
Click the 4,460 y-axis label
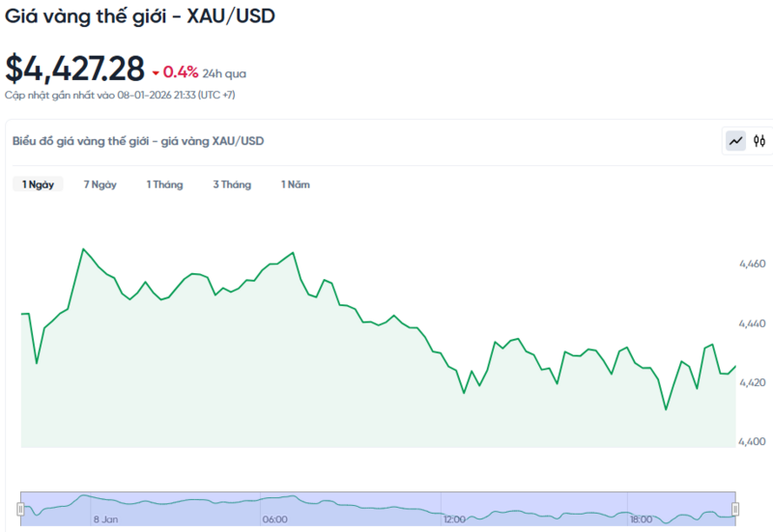point(752,264)
